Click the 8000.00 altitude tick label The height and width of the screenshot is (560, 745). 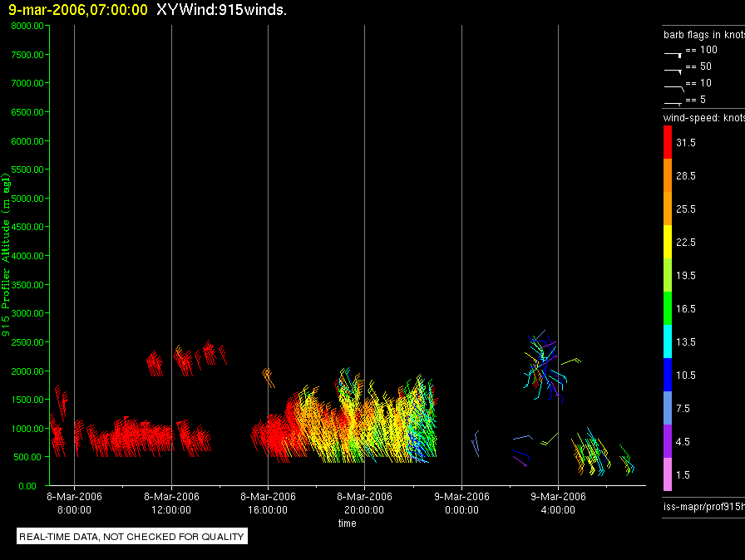(27, 26)
